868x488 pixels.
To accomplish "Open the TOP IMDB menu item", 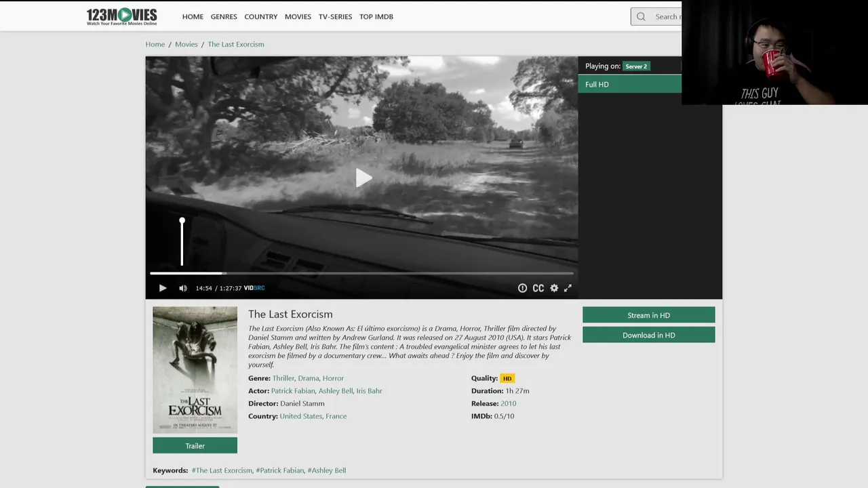I will click(x=376, y=17).
